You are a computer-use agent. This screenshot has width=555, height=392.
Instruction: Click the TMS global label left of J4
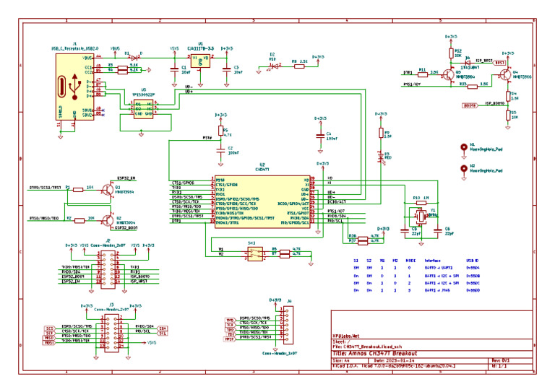(230, 321)
